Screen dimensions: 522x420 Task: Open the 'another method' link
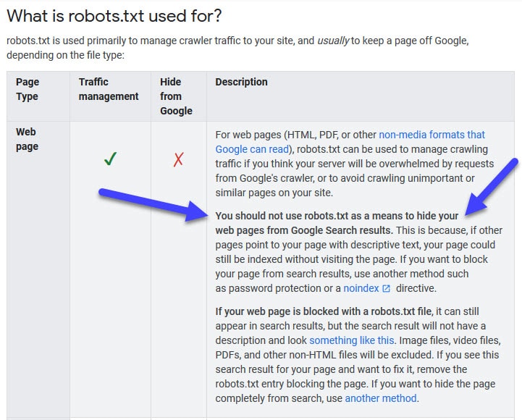pyautogui.click(x=381, y=398)
